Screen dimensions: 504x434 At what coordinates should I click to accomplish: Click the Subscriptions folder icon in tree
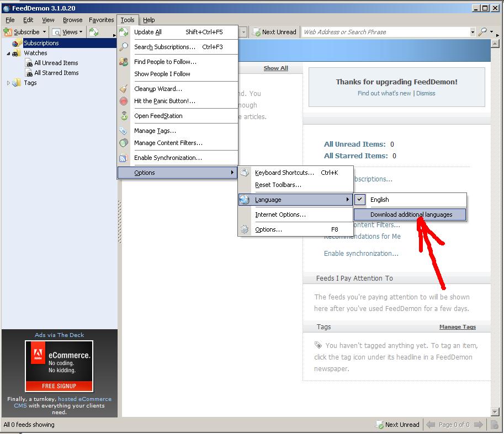pos(17,42)
